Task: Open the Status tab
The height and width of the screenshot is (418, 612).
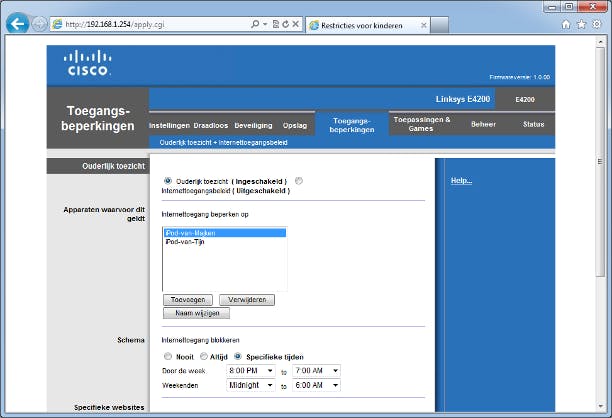Action: [533, 124]
